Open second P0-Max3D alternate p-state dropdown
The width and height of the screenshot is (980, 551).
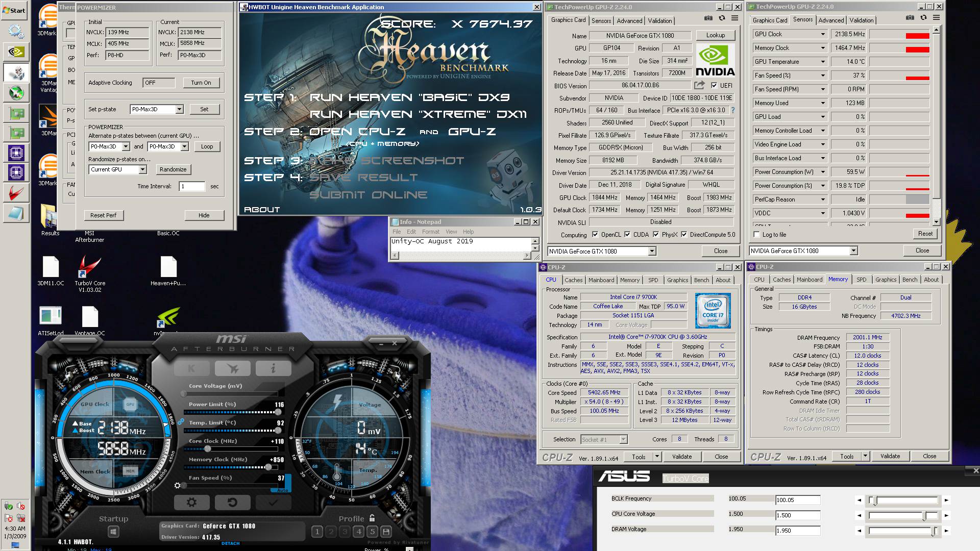(184, 146)
